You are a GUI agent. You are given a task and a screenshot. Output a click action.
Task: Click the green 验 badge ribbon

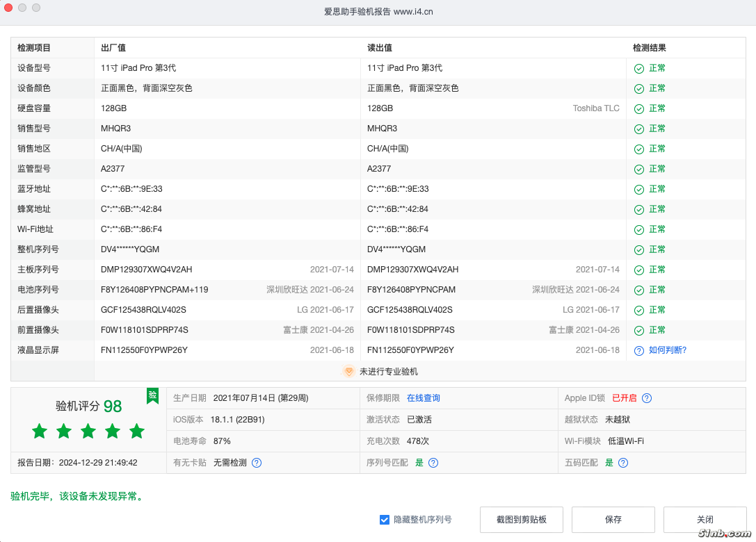click(152, 395)
